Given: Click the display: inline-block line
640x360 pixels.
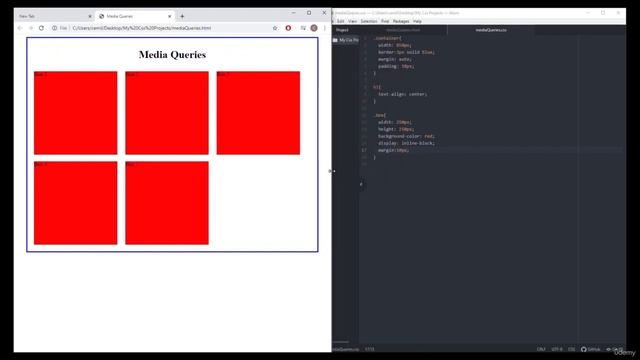Looking at the screenshot, I should click(x=406, y=143).
